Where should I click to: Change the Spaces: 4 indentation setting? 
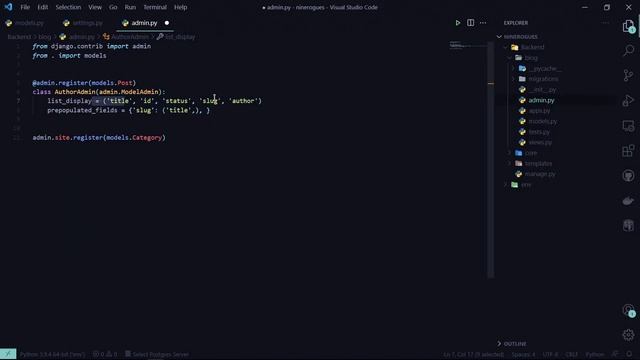click(524, 354)
